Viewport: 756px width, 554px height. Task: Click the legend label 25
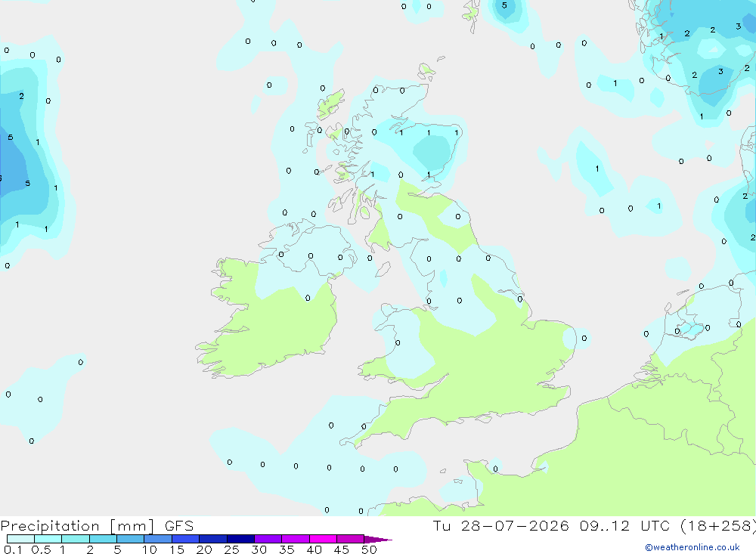[x=231, y=549]
